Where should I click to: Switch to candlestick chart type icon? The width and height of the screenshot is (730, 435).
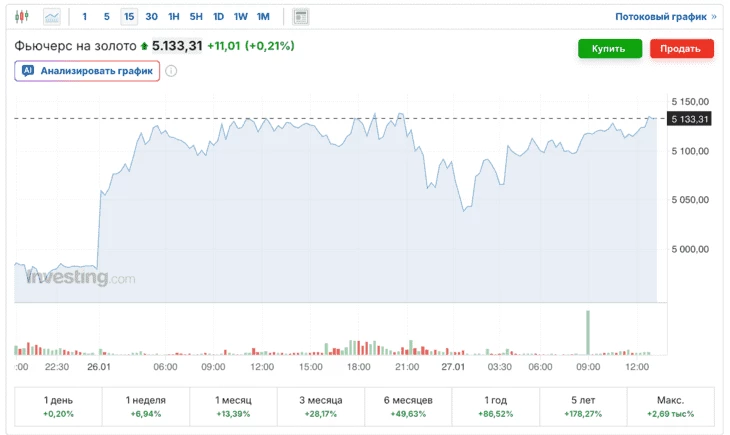pyautogui.click(x=22, y=17)
